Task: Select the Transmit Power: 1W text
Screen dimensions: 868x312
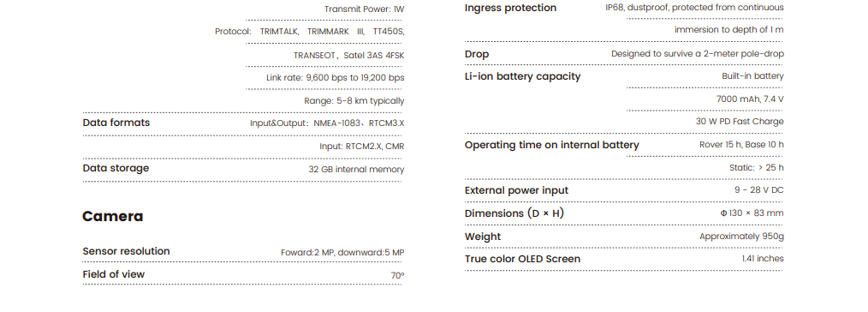Action: point(365,9)
